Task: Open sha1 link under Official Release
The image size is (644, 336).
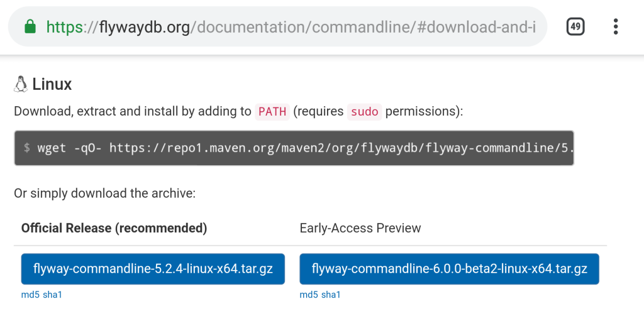Action: 52,295
